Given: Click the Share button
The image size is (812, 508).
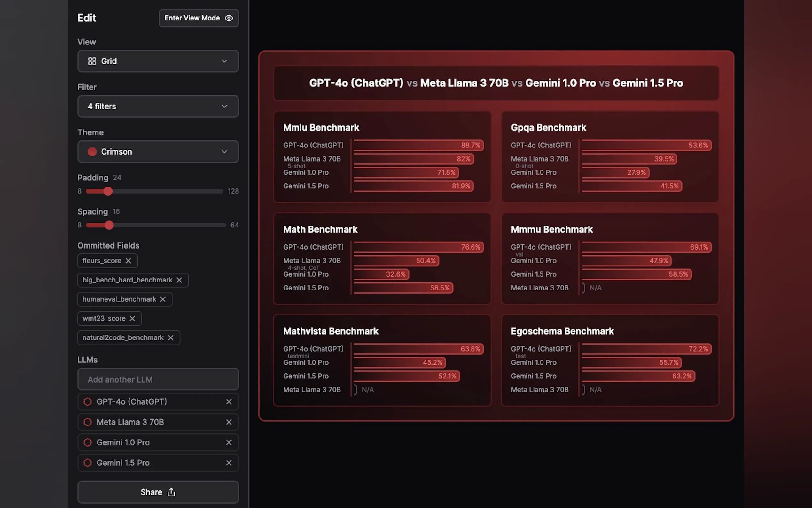Looking at the screenshot, I should (x=158, y=492).
